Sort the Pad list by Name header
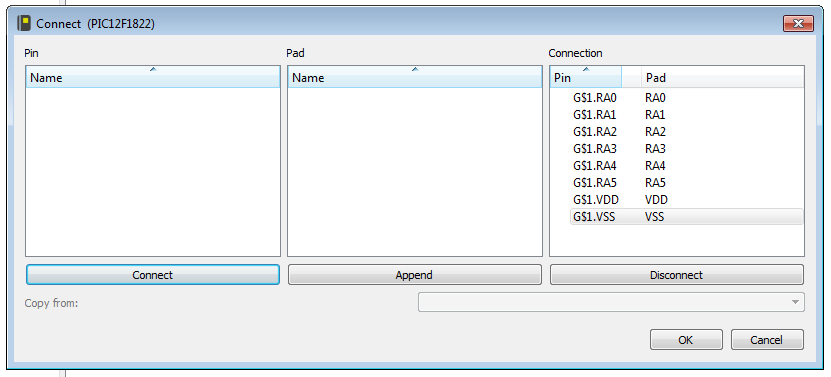This screenshot has width=831, height=377. click(414, 77)
